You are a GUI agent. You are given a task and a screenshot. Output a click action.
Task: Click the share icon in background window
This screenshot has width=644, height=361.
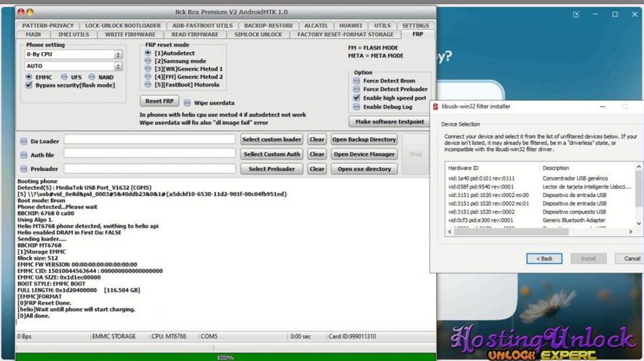point(576,14)
